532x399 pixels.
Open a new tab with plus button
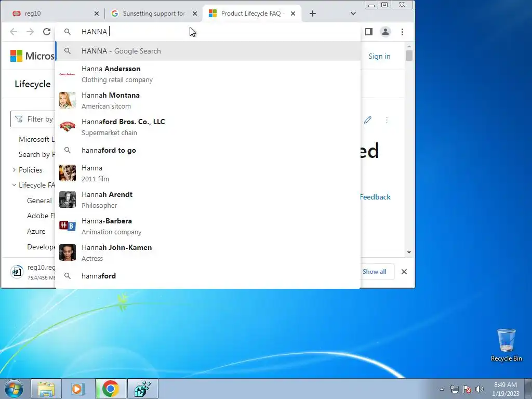point(313,14)
